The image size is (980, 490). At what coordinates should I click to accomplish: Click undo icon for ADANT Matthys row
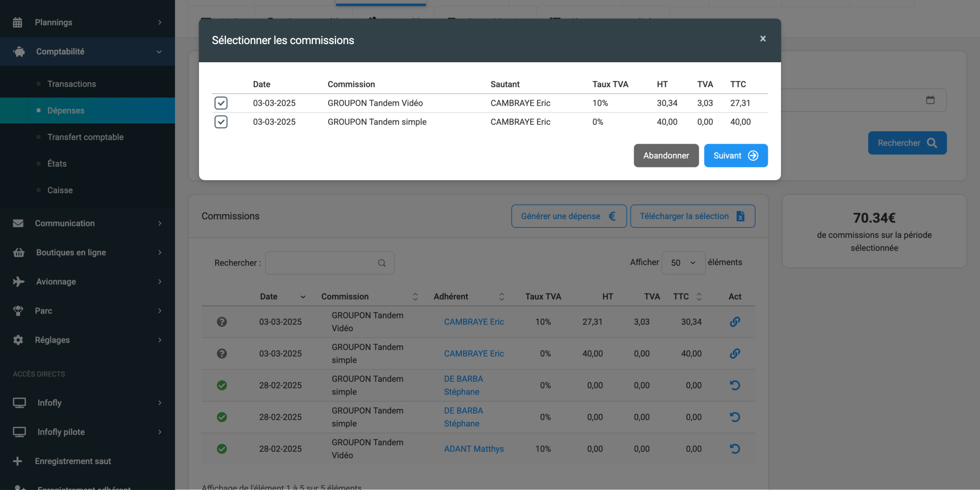tap(735, 449)
